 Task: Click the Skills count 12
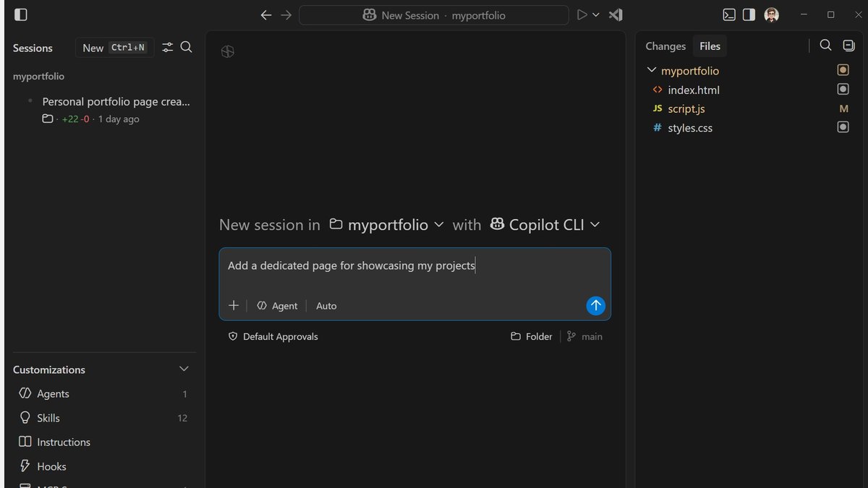(x=182, y=418)
